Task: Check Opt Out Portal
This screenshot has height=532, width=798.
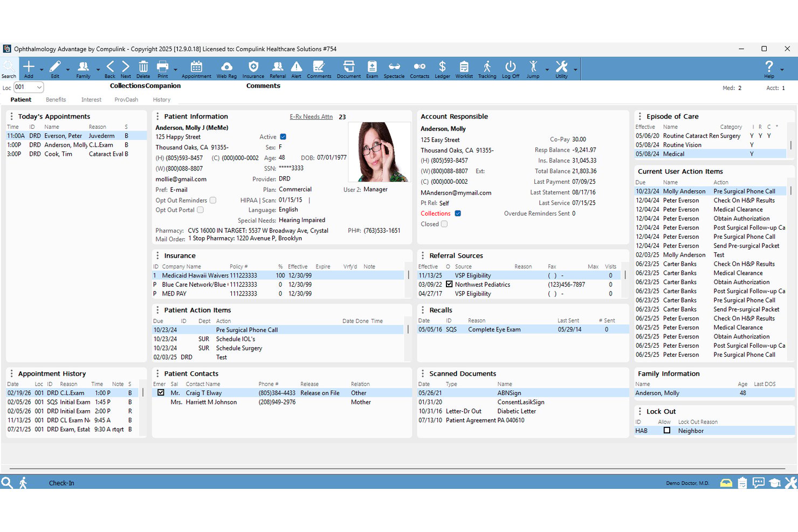Action: (x=200, y=210)
